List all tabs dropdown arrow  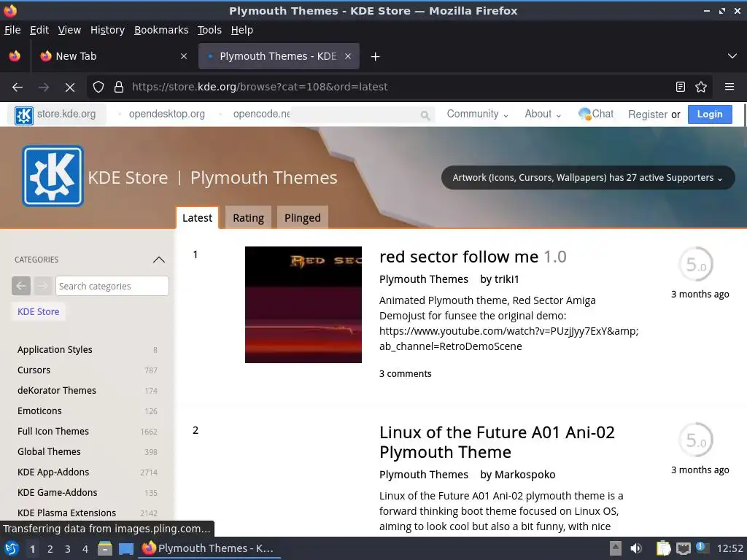(732, 56)
